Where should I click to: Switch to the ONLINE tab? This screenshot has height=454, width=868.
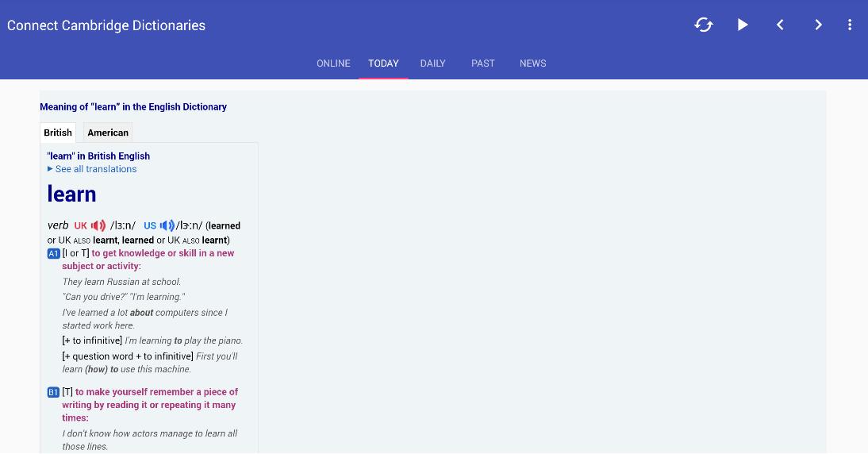[333, 63]
